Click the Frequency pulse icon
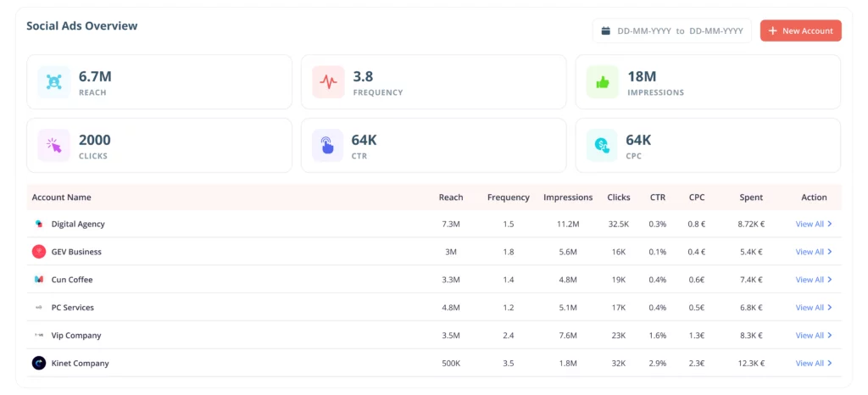Image resolution: width=868 pixels, height=395 pixels. tap(328, 82)
